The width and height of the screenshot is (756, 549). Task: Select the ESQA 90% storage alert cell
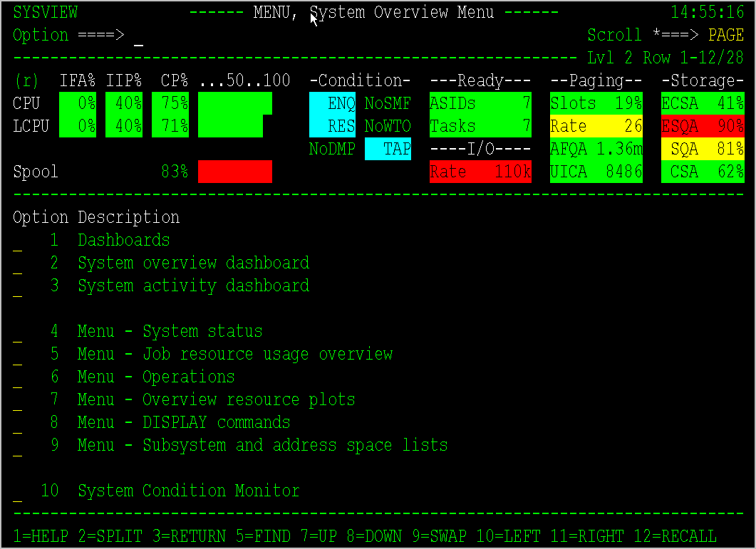point(703,126)
